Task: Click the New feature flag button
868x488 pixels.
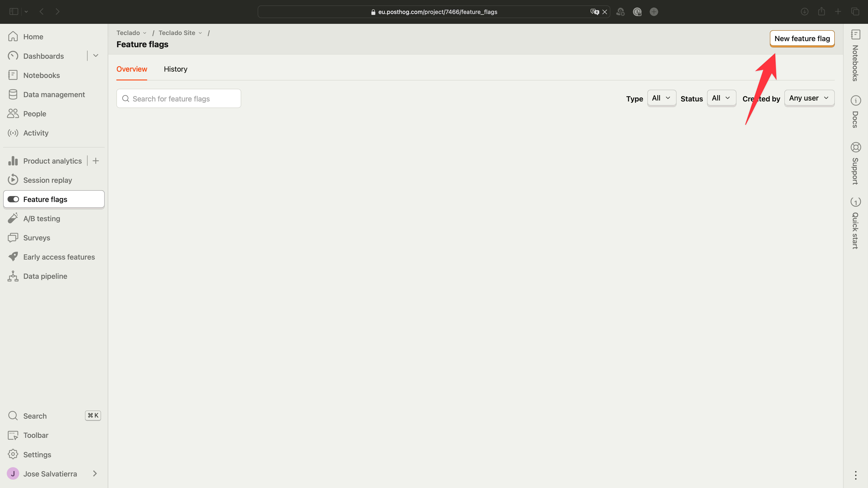Action: tap(802, 38)
